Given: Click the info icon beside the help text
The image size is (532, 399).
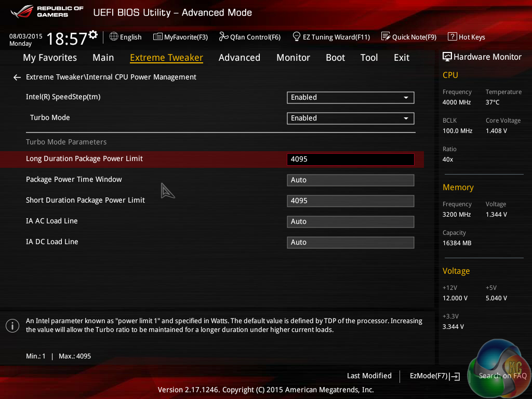Looking at the screenshot, I should click(x=12, y=326).
